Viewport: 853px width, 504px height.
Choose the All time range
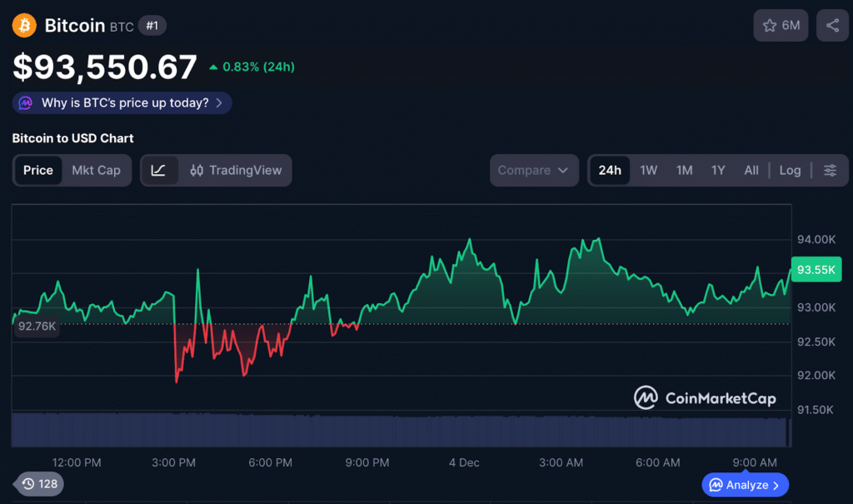751,170
